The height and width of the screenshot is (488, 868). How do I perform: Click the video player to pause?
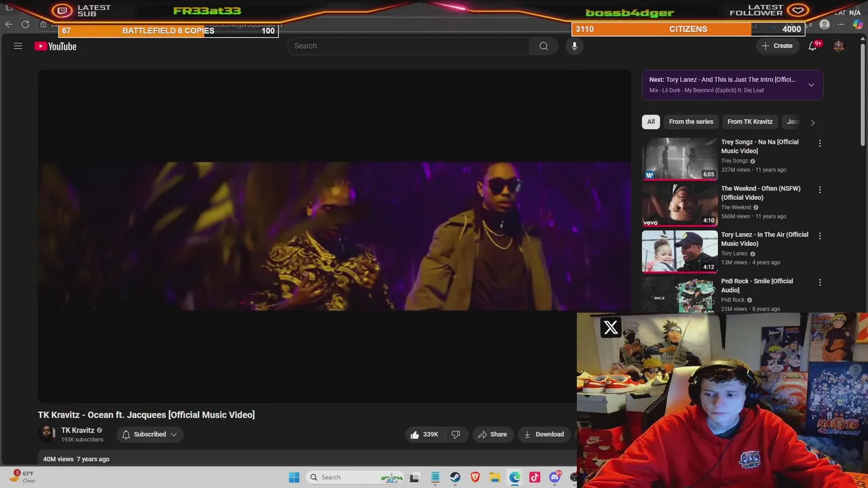(x=334, y=236)
